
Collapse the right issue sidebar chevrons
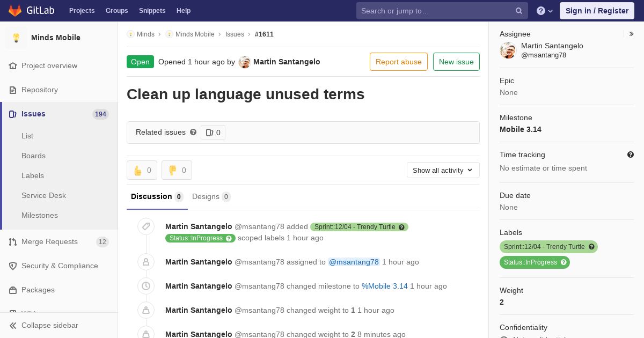pos(632,34)
